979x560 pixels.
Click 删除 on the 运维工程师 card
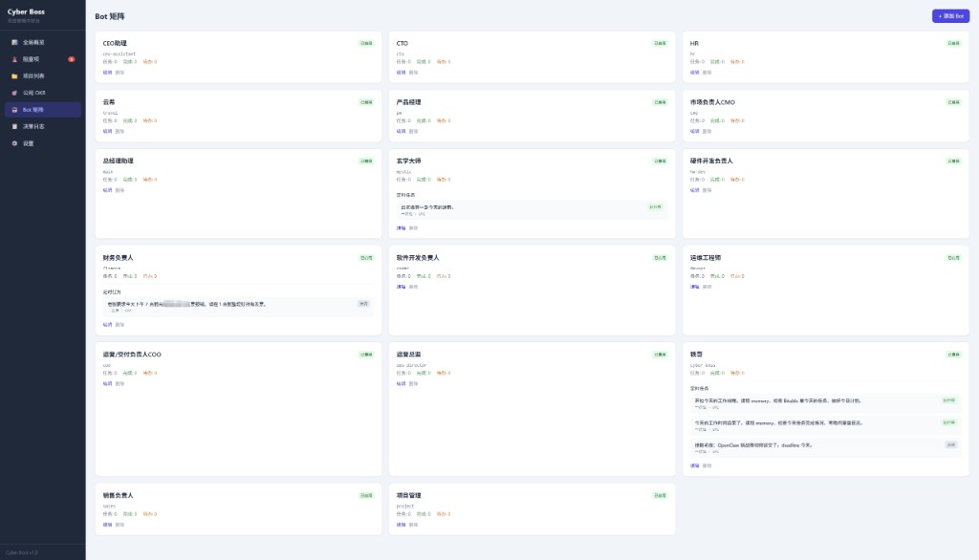coord(707,288)
